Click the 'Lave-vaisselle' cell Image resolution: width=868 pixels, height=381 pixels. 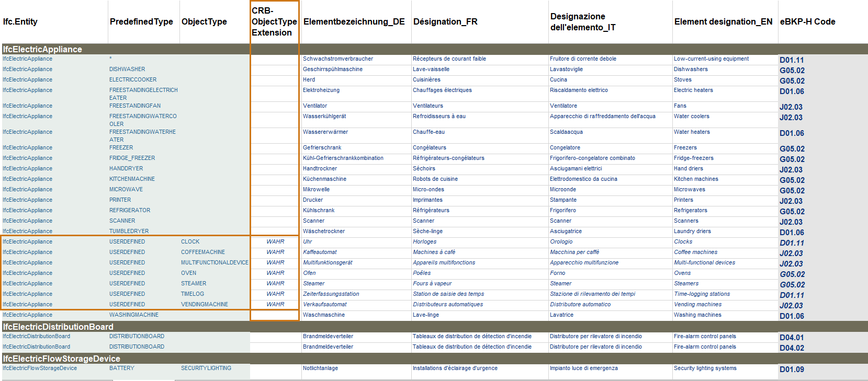431,69
